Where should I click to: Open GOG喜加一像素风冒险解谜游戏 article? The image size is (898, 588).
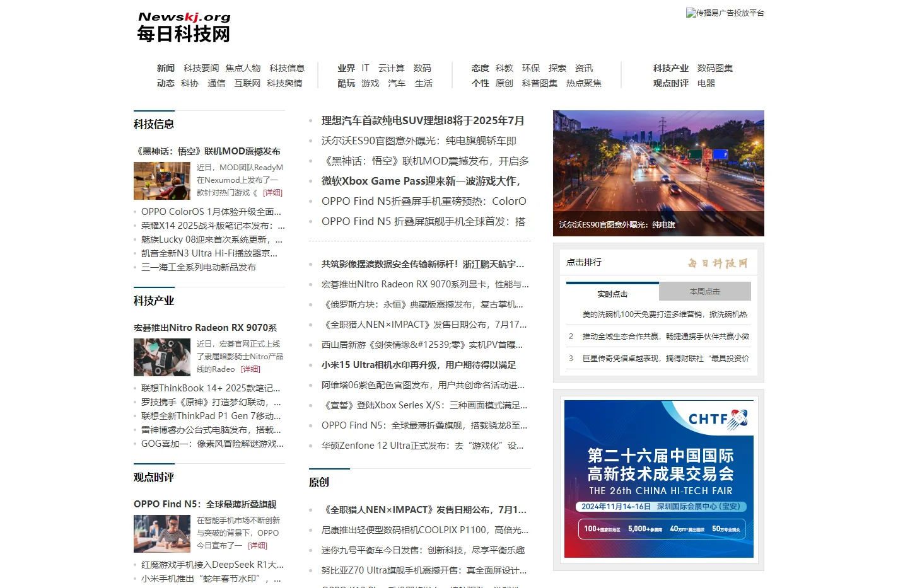coord(213,444)
